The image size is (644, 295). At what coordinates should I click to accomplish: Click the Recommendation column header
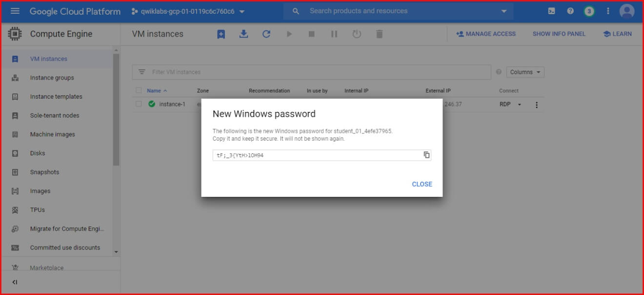click(269, 91)
